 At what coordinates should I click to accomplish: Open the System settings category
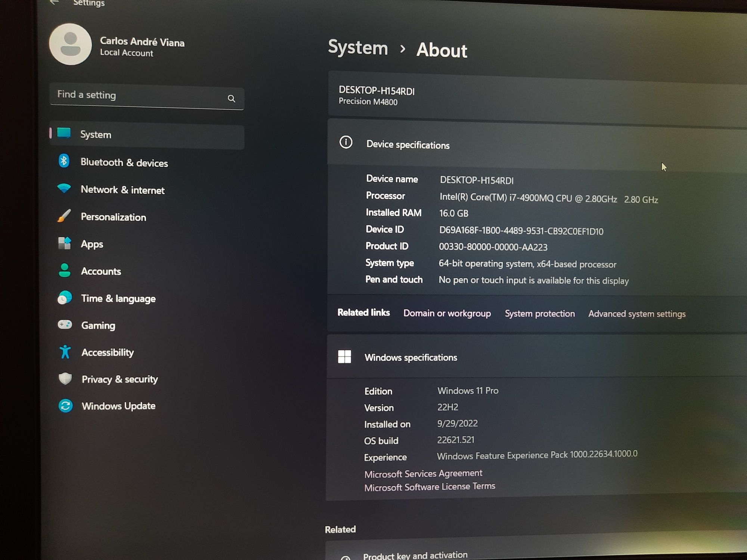coord(147,135)
